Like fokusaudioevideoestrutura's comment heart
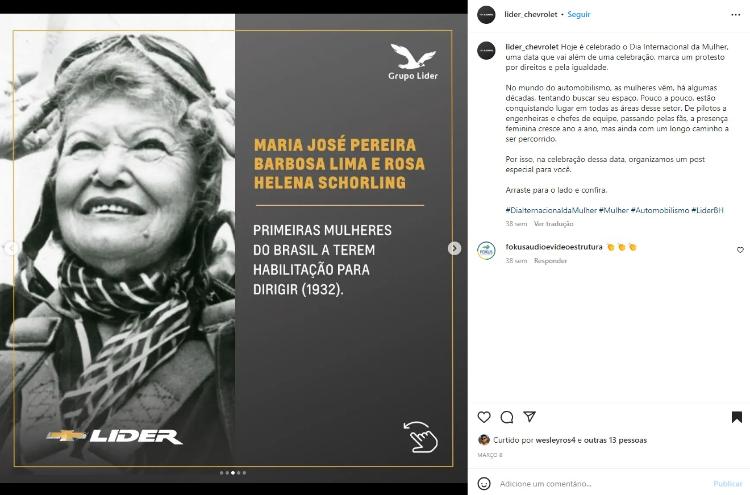Screen dimensions: 750x495 pos(740,250)
